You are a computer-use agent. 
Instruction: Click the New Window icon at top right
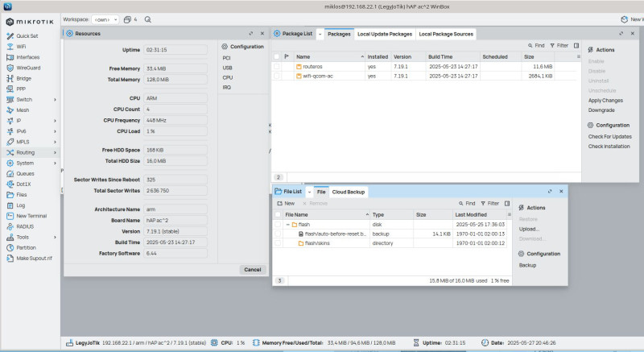625,19
